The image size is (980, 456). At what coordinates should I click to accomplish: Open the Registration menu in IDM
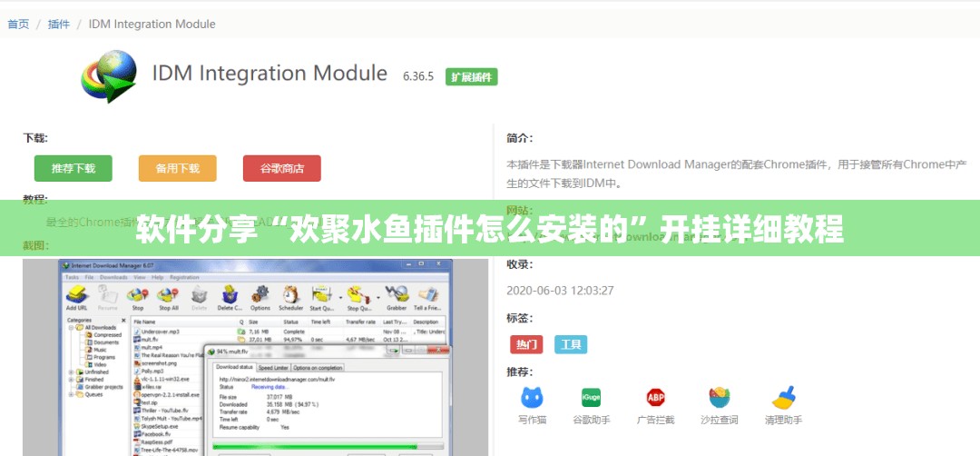pyautogui.click(x=184, y=276)
